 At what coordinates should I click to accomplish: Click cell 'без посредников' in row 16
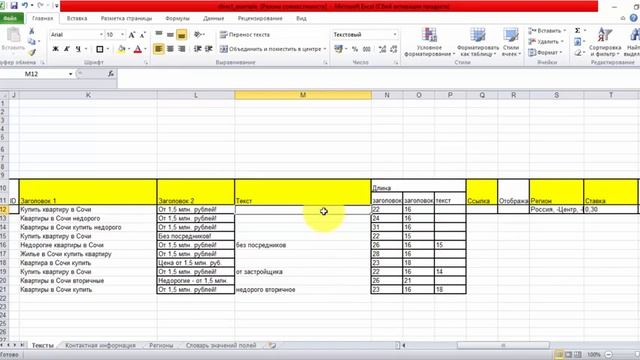tap(302, 245)
